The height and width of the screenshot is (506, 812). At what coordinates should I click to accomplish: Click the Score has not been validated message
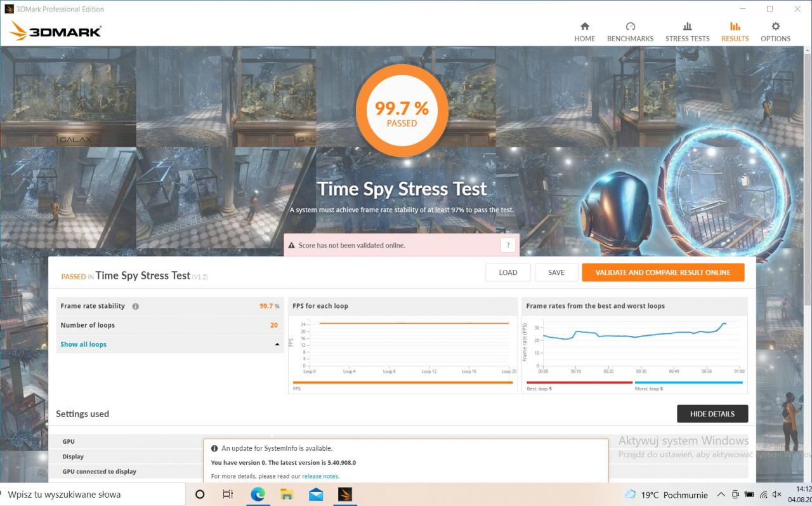(x=351, y=246)
